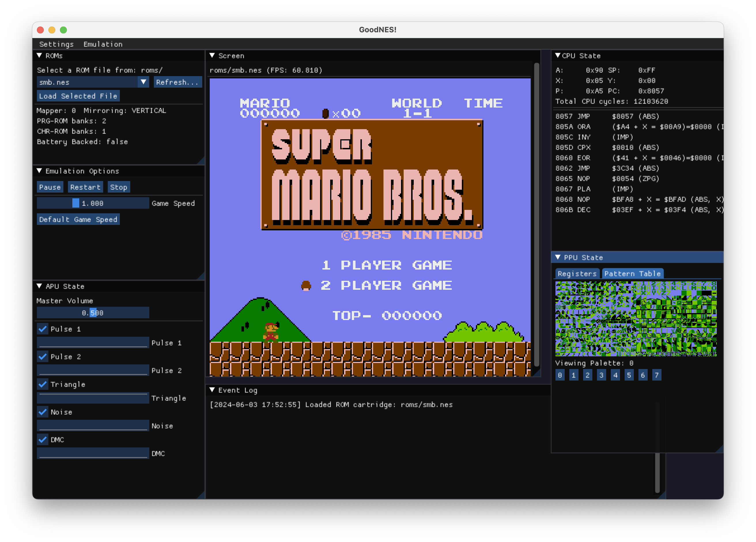Screen dimensions: 756x542
Task: Restart the emulation
Action: tap(85, 187)
